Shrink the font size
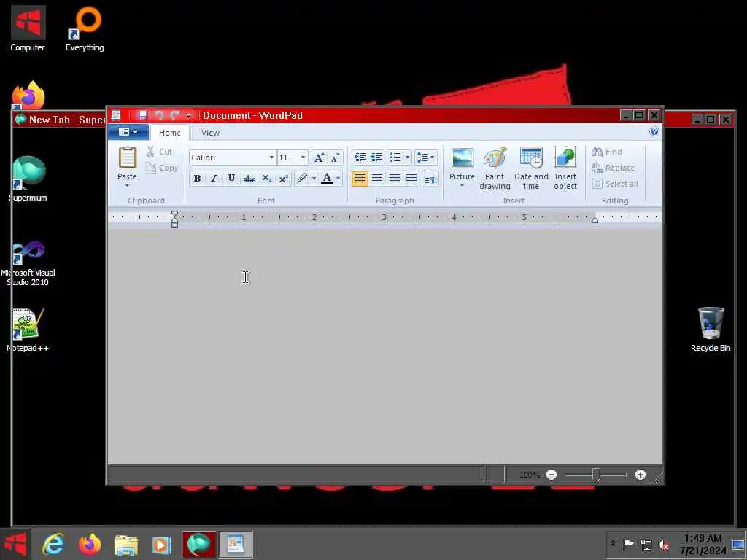The height and width of the screenshot is (560, 747). click(335, 157)
